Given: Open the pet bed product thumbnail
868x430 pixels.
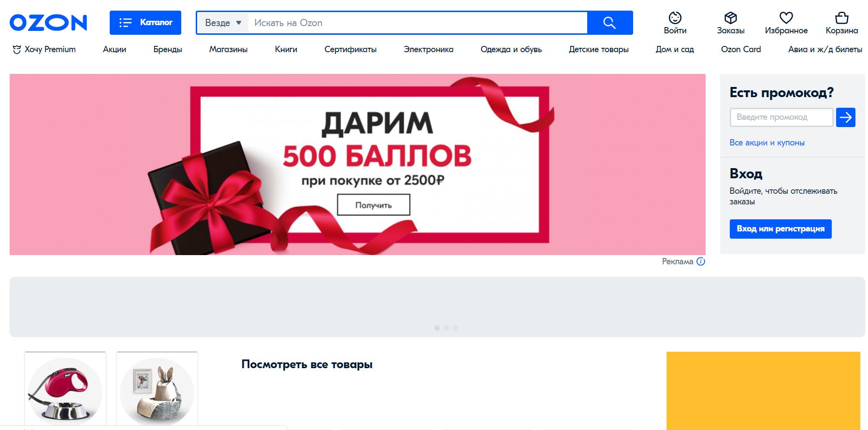Looking at the screenshot, I should pyautogui.click(x=157, y=389).
